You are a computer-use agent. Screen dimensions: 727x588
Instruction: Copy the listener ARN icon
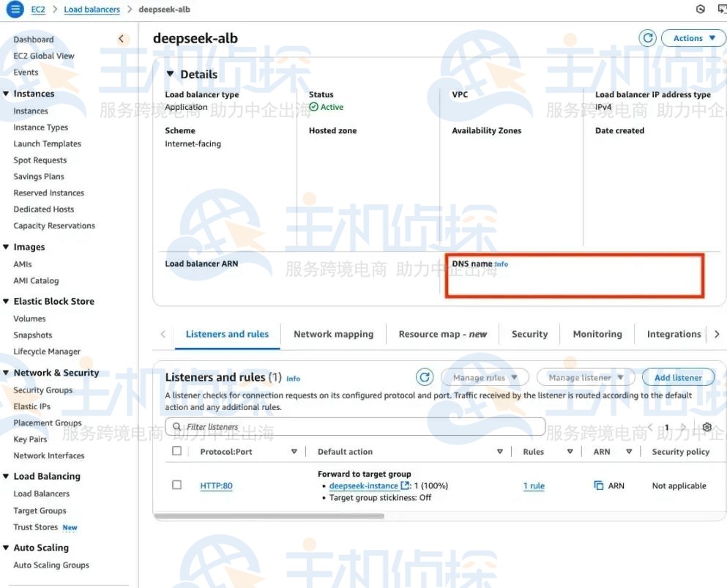[599, 485]
